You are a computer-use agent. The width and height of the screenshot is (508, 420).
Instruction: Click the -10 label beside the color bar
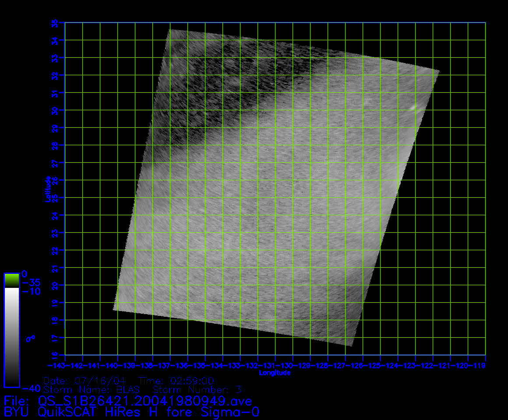[x=31, y=291]
